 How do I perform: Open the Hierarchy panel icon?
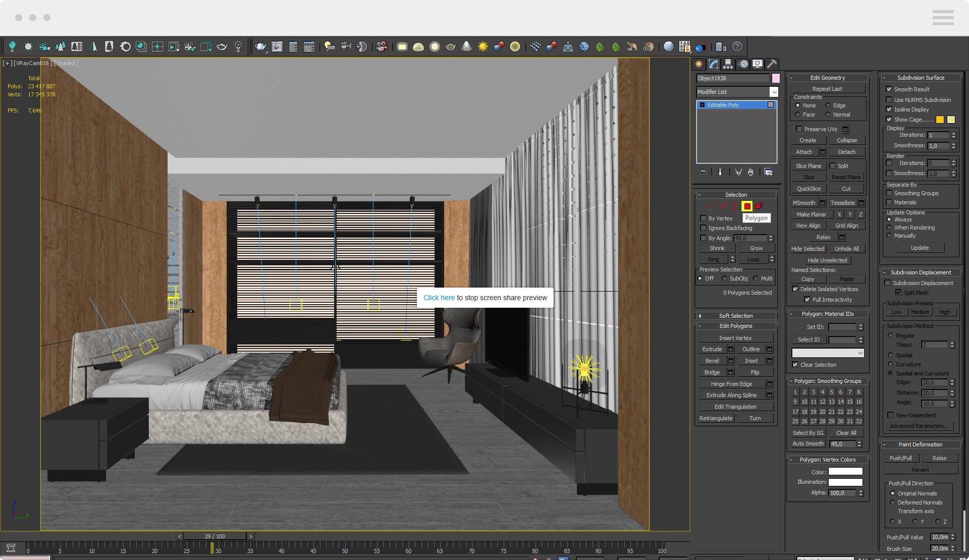coord(728,64)
